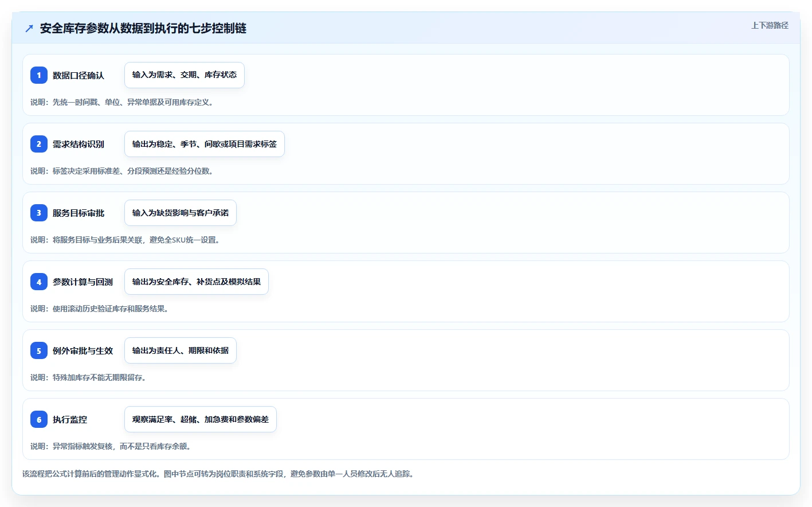The width and height of the screenshot is (812, 507).
Task: Select the 执行监控 step title
Action: [x=70, y=419]
